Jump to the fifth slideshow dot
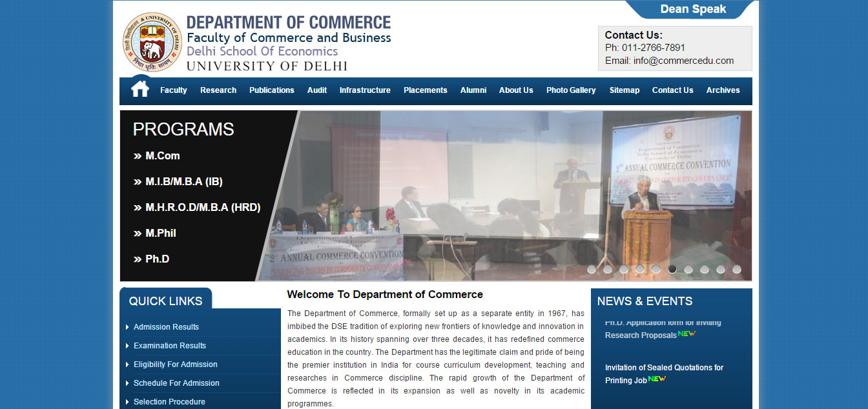 (656, 270)
